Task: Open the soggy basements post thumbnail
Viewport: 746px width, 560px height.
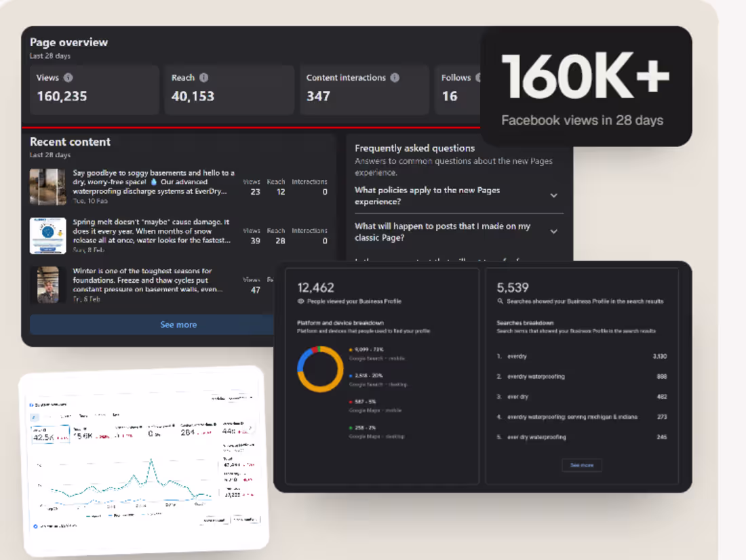Action: [47, 186]
